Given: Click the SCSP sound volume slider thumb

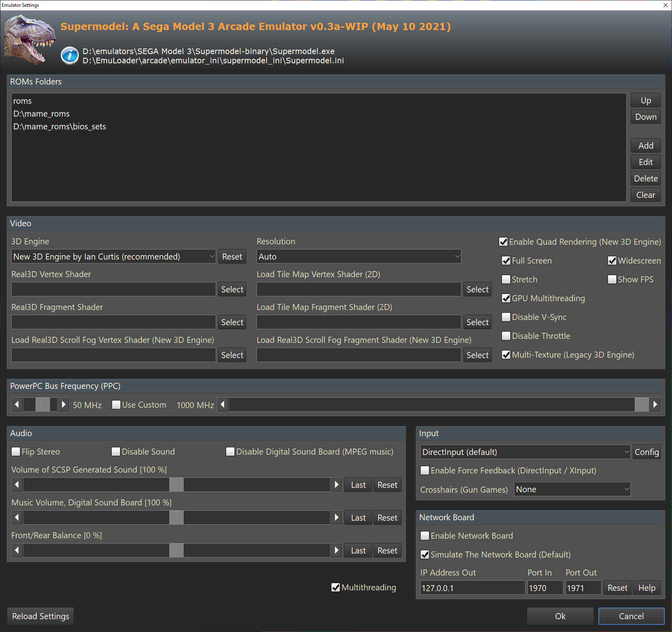Looking at the screenshot, I should 176,485.
